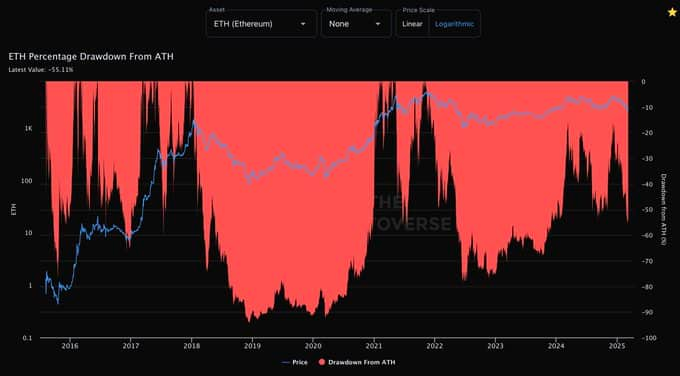Toggle the Price series in the legend
Viewport: 680px width, 376px height.
click(294, 362)
